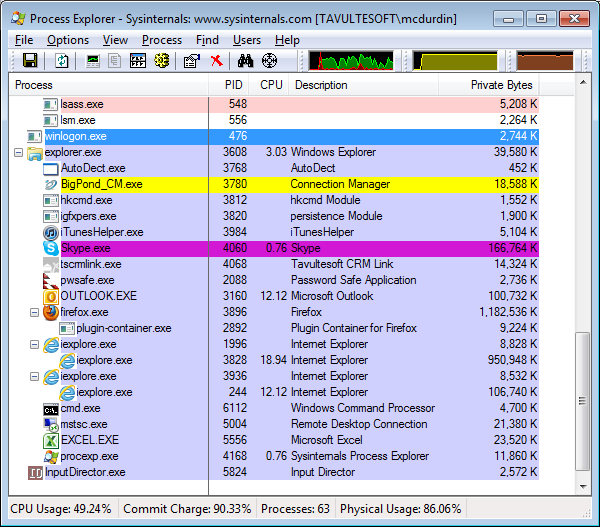
Task: Click the explorer.exe folder icon
Action: click(34, 153)
